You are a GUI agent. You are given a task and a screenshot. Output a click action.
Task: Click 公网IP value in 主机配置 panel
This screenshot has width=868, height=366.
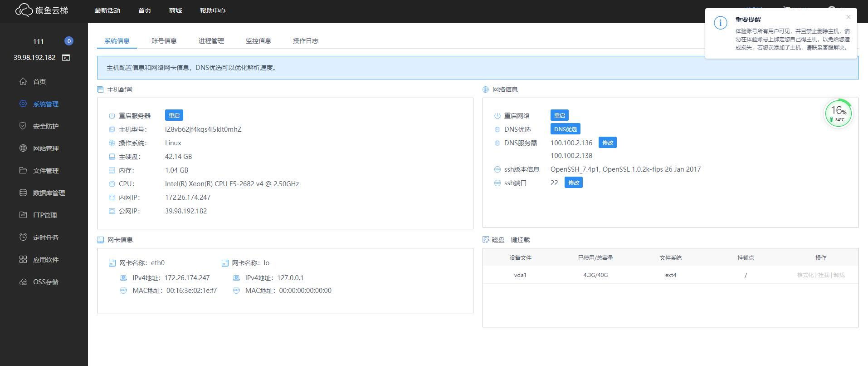186,211
